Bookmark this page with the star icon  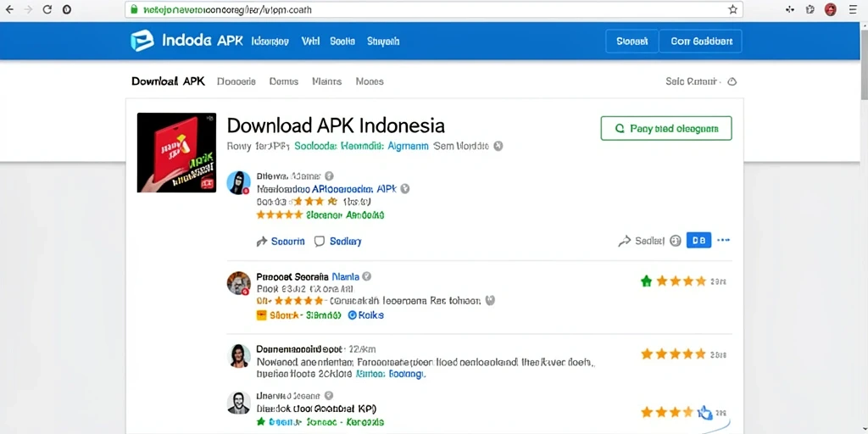tap(732, 9)
